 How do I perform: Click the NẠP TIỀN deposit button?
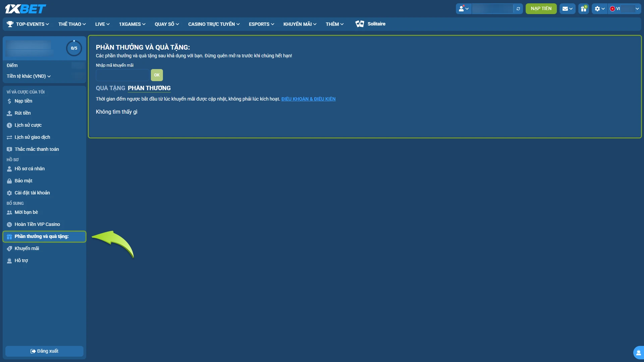click(x=541, y=9)
